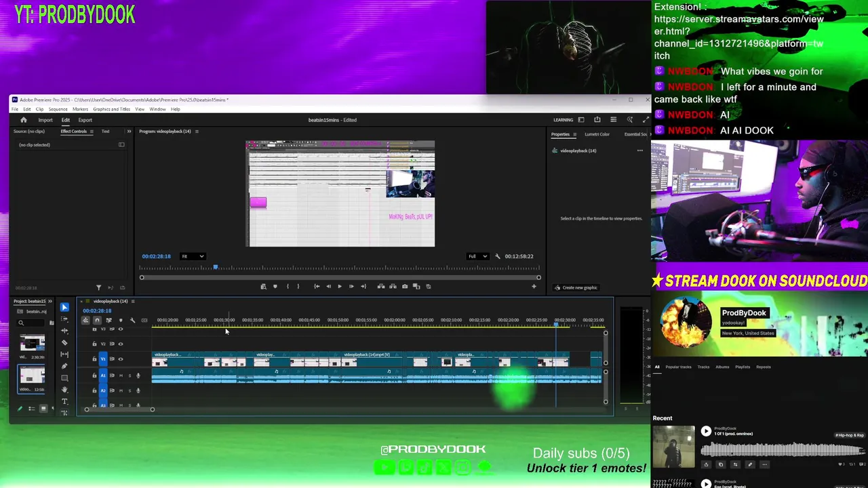
Task: Open Popular tracks on SoundCloud
Action: [678, 367]
